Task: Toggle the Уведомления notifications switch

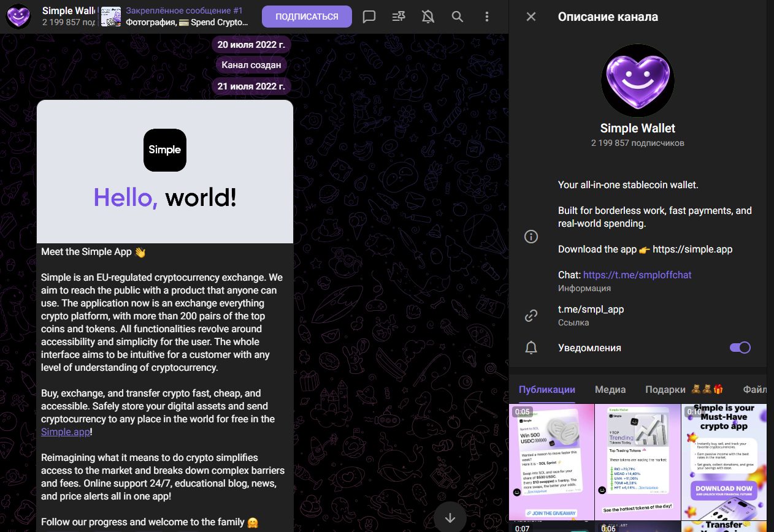Action: [740, 348]
